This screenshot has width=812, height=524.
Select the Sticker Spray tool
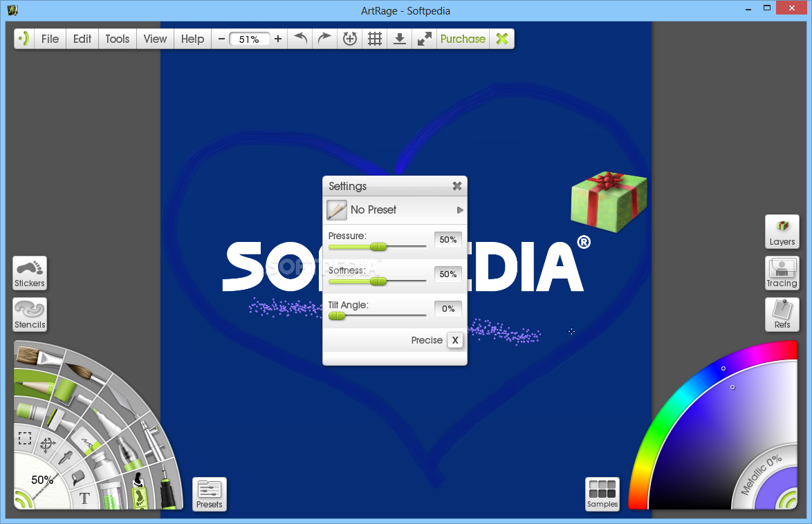click(139, 491)
